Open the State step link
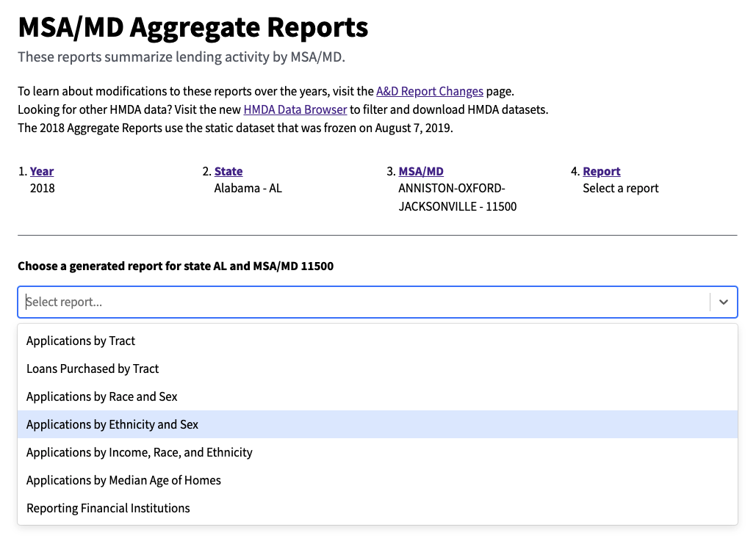This screenshot has width=756, height=541. [228, 171]
